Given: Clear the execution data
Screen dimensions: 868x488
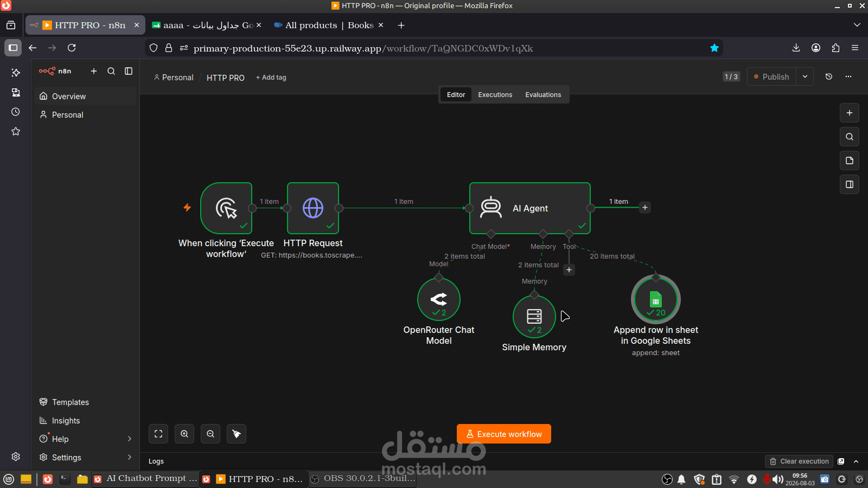Looking at the screenshot, I should coord(799,461).
